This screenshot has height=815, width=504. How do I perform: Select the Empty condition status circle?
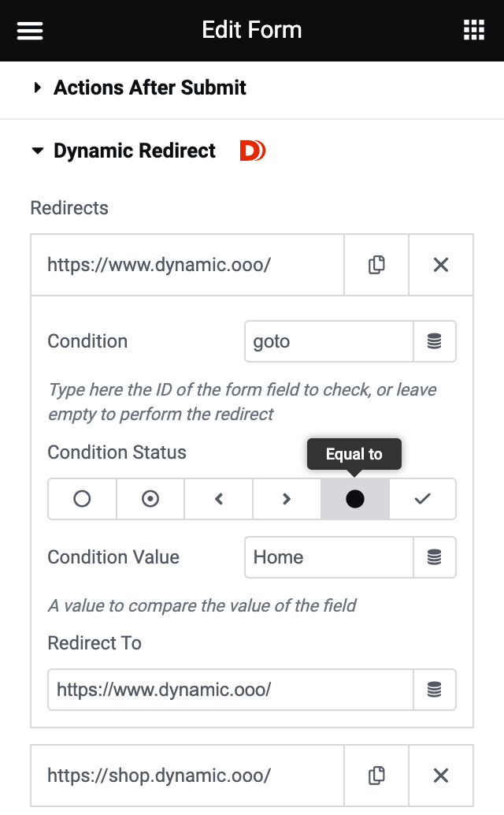click(x=82, y=499)
